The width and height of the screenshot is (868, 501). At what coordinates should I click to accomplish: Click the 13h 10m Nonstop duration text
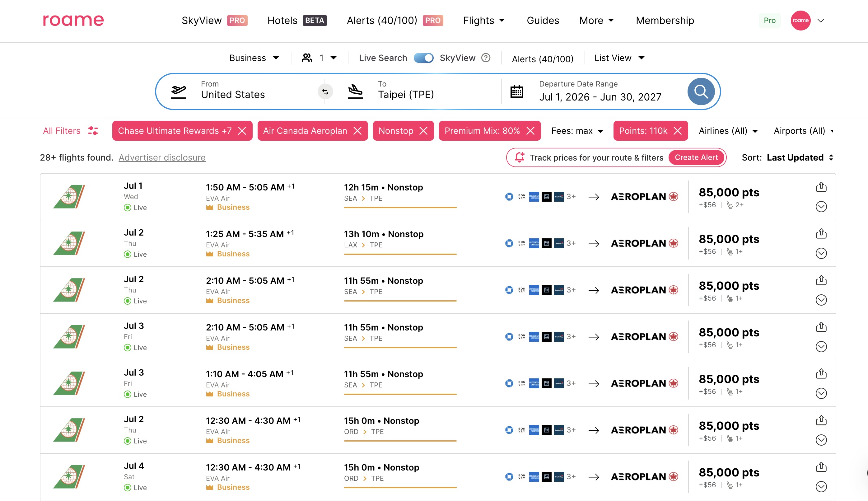pyautogui.click(x=384, y=234)
